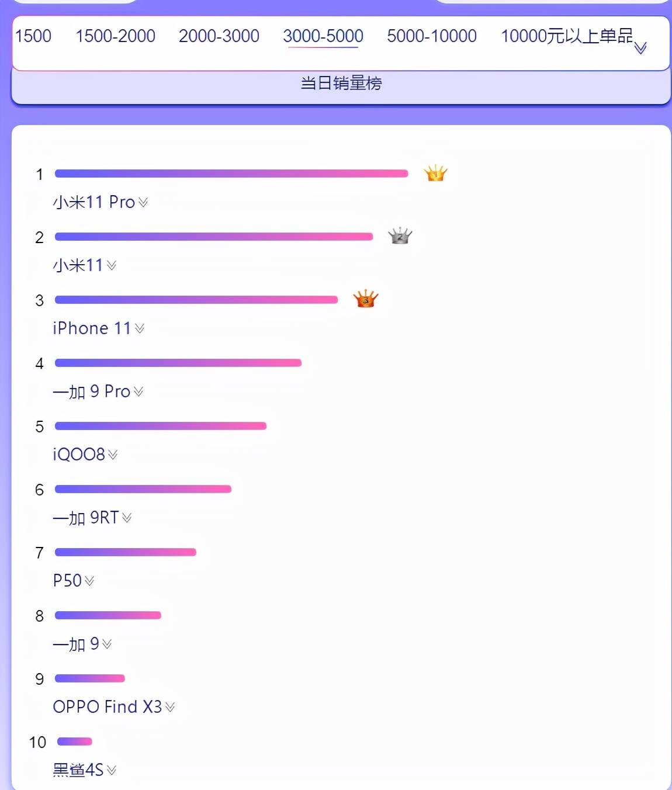Expand the iQOO8 details chevron
The height and width of the screenshot is (790, 672).
click(113, 455)
